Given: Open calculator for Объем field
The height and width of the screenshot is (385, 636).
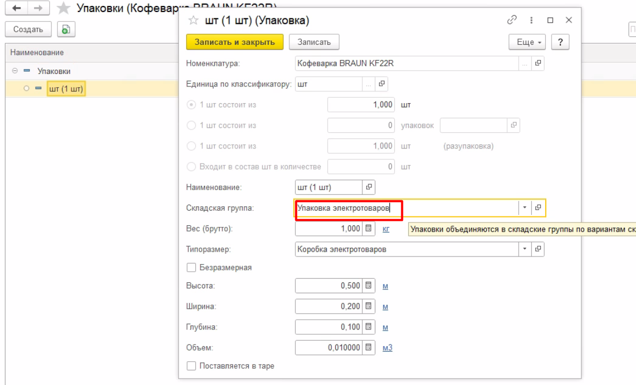Looking at the screenshot, I should click(x=368, y=348).
